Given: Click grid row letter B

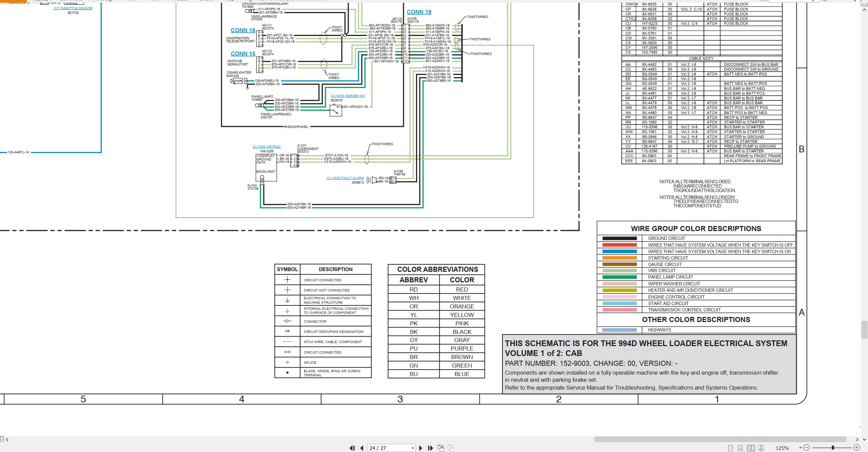Looking at the screenshot, I should 802,149.
